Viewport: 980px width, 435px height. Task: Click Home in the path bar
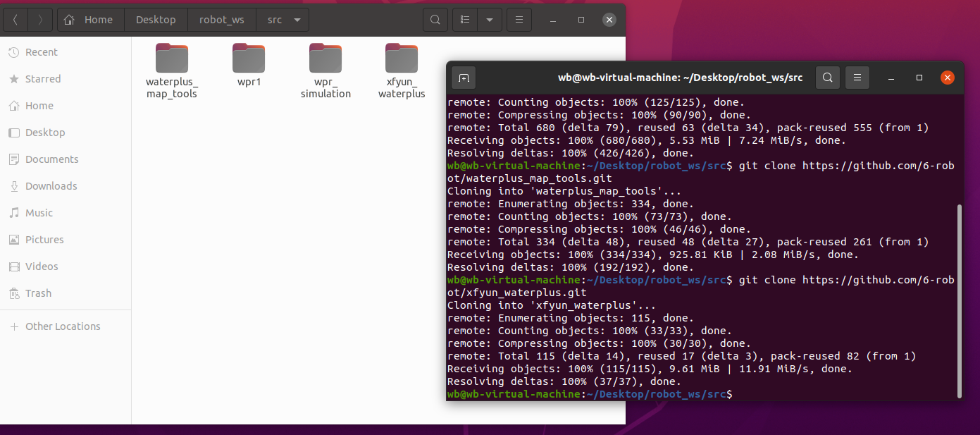(x=91, y=20)
